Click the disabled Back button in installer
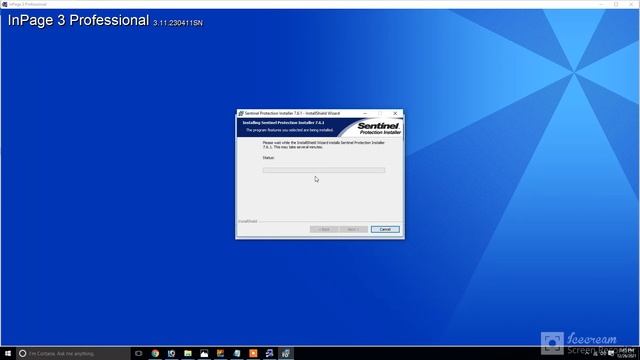This screenshot has width=640, height=360. (x=324, y=229)
